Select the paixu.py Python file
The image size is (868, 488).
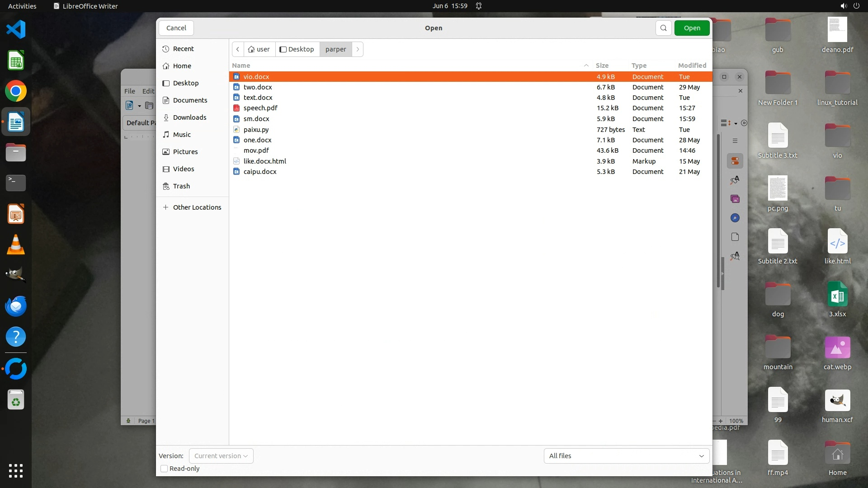click(x=256, y=130)
